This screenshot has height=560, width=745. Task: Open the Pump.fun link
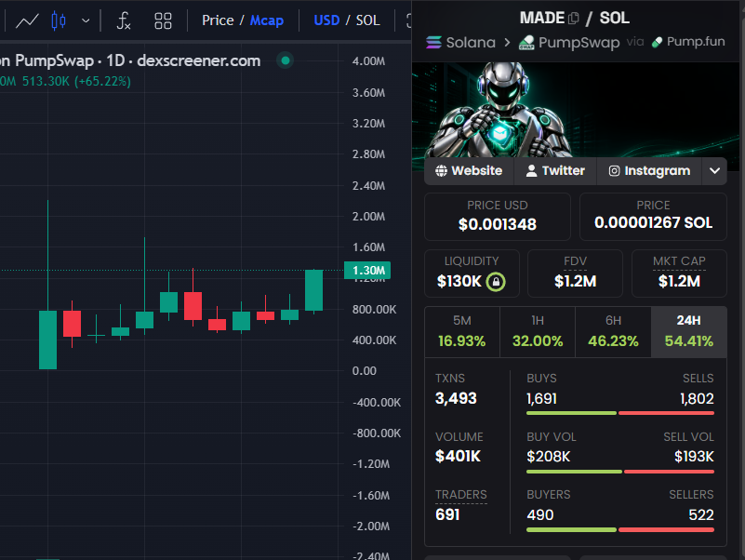click(x=696, y=42)
